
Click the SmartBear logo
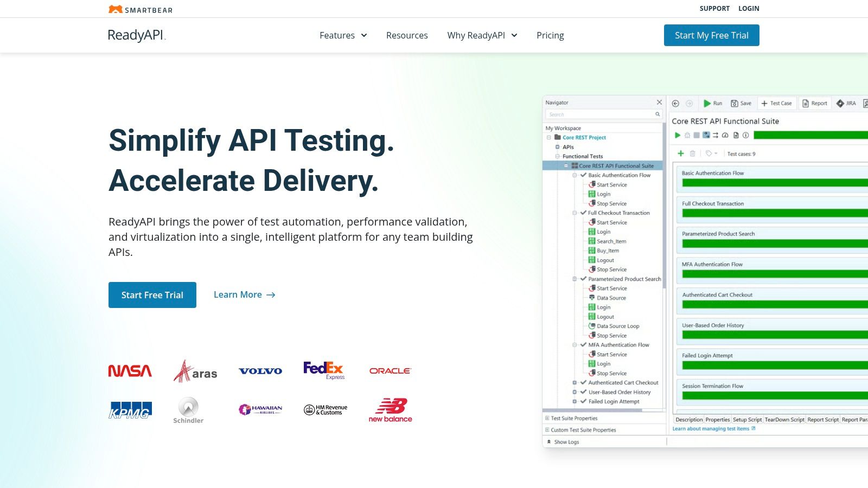pos(141,9)
